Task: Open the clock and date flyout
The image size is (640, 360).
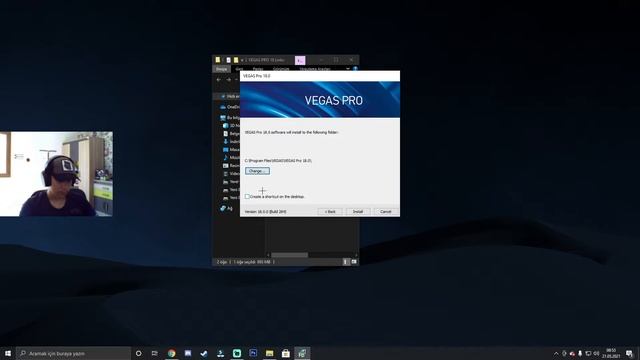Action: tap(611, 353)
